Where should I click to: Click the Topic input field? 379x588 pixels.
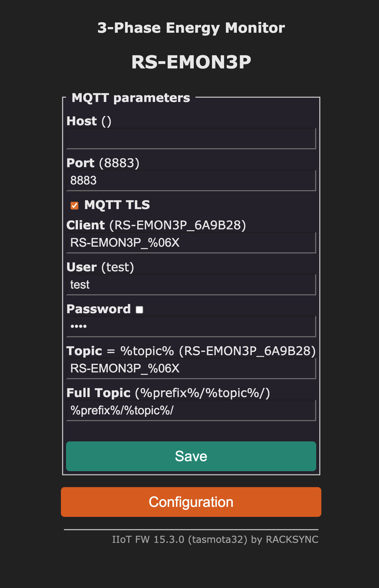tap(191, 368)
